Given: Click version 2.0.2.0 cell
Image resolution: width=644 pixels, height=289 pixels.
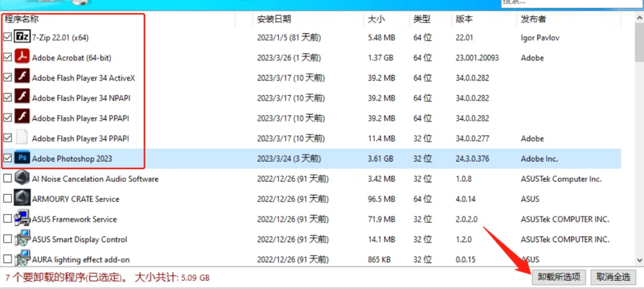Looking at the screenshot, I should pyautogui.click(x=466, y=219).
